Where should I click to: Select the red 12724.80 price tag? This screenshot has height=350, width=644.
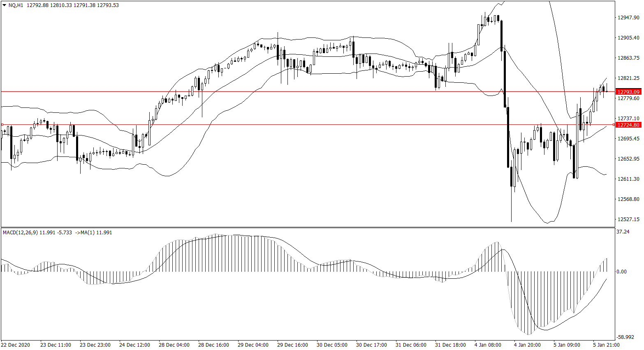628,125
